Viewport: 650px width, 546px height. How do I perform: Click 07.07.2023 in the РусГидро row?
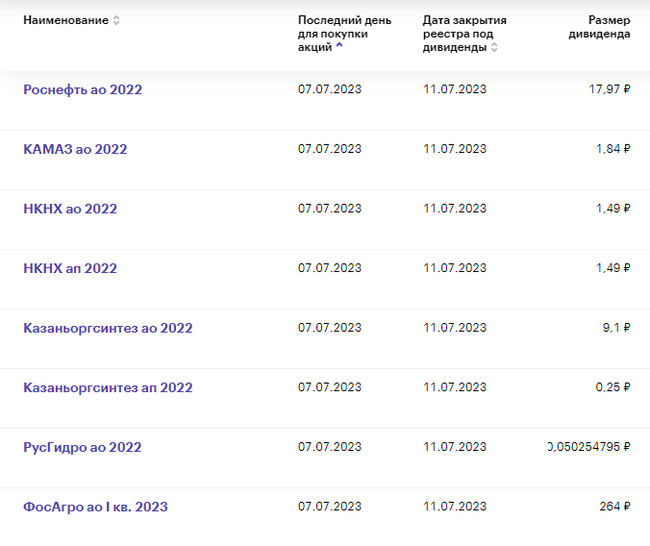tap(330, 447)
